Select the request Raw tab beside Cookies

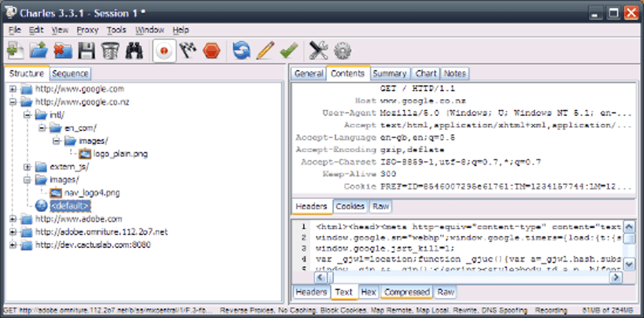click(380, 206)
